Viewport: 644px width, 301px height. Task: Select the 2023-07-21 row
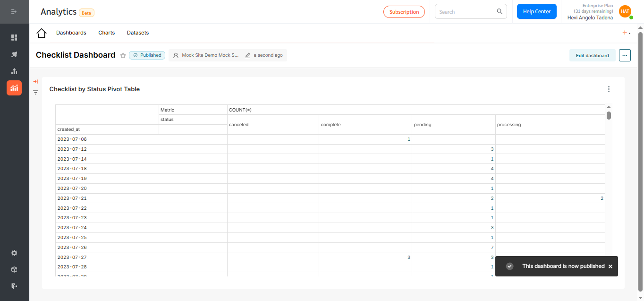coord(330,198)
